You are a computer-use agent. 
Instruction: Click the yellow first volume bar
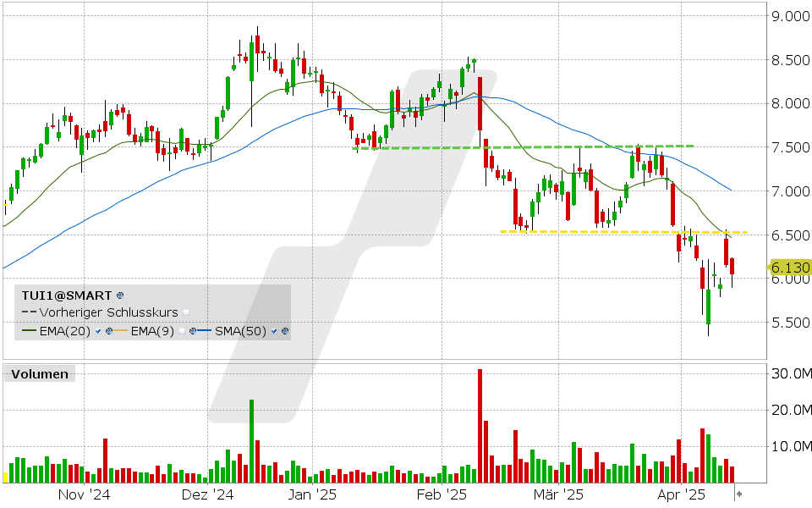pos(6,478)
